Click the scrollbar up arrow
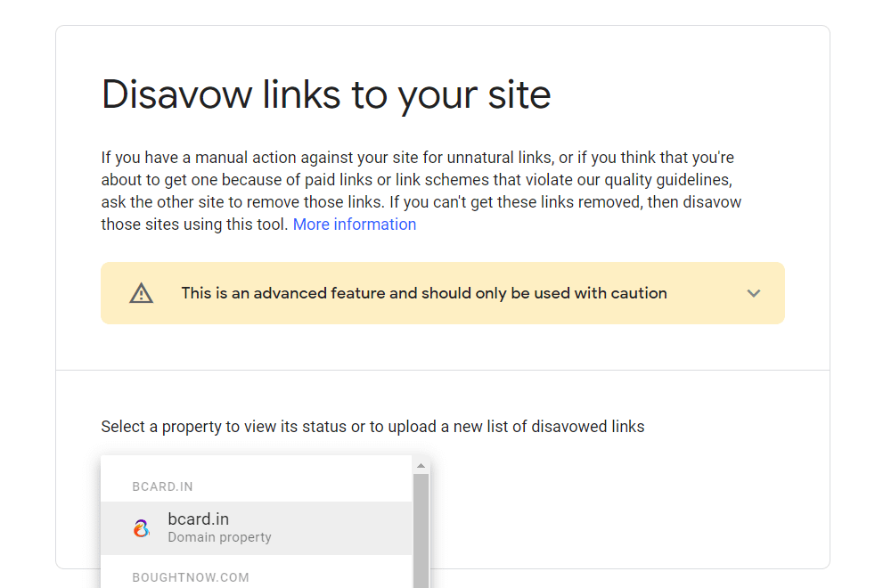The height and width of the screenshot is (588, 875). [x=421, y=465]
